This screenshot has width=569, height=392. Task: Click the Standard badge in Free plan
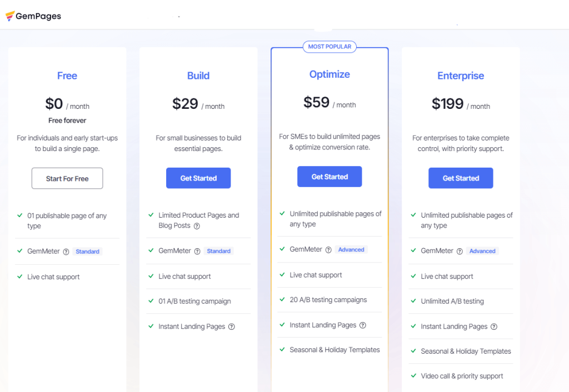click(88, 252)
